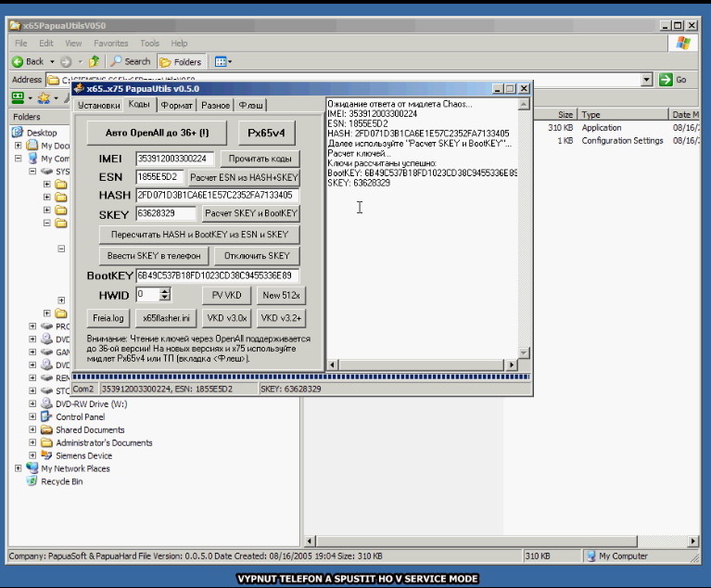Click into the ESN input field

[x=159, y=177]
